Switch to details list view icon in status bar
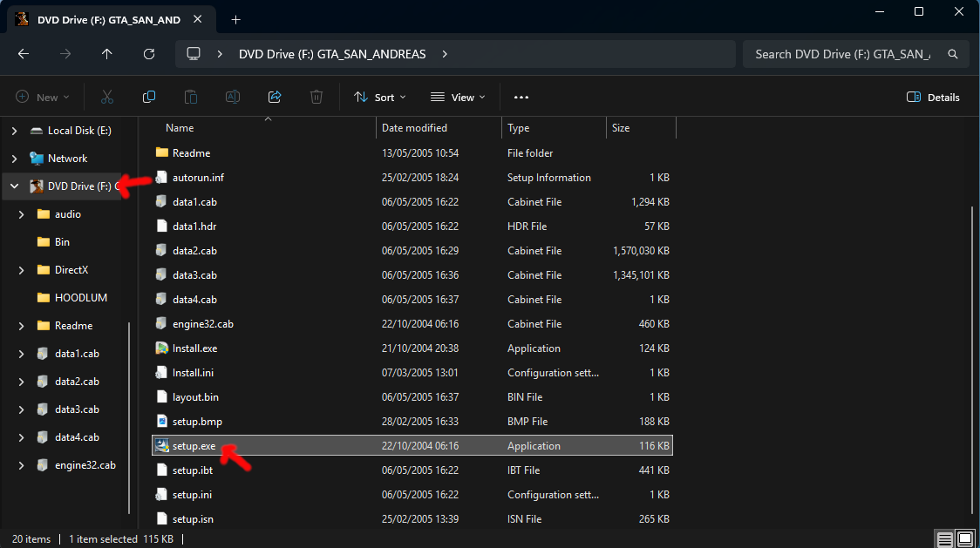This screenshot has height=548, width=980. pyautogui.click(x=944, y=538)
